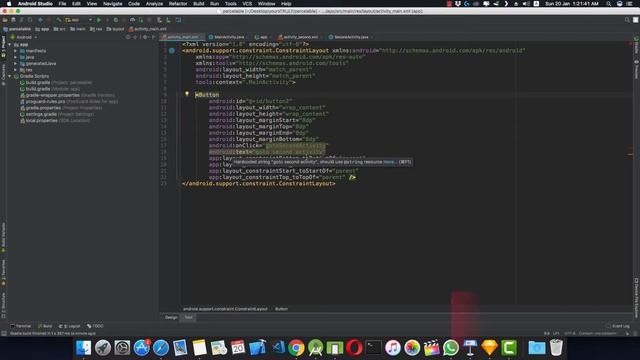This screenshot has width=640, height=360.
Task: Open the TODO tool window
Action: 95,326
